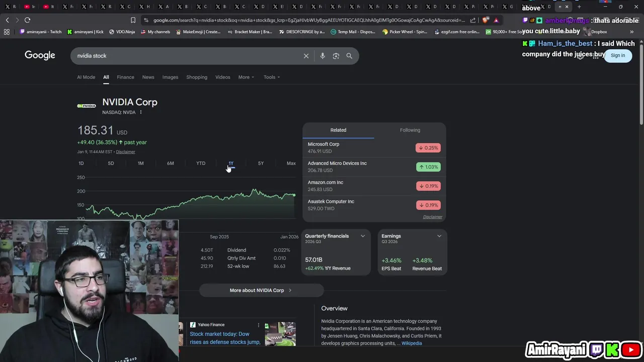Screen dimensions: 644x362
Task: Open Picker Wheel bookmark
Action: 405,32
